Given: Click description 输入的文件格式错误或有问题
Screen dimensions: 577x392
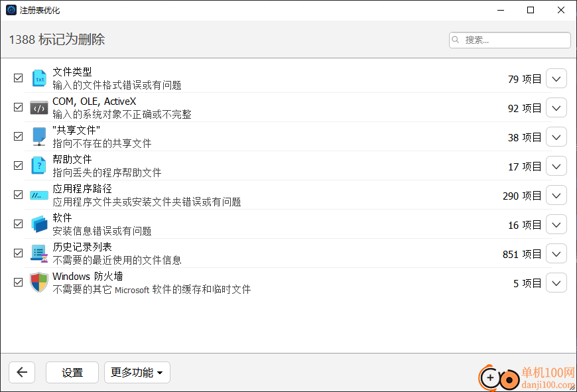Looking at the screenshot, I should pyautogui.click(x=117, y=85).
